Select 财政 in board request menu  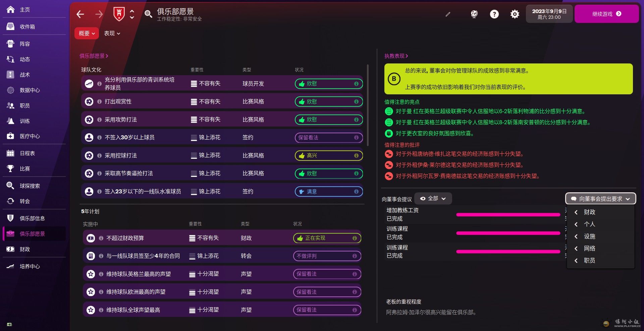point(589,212)
